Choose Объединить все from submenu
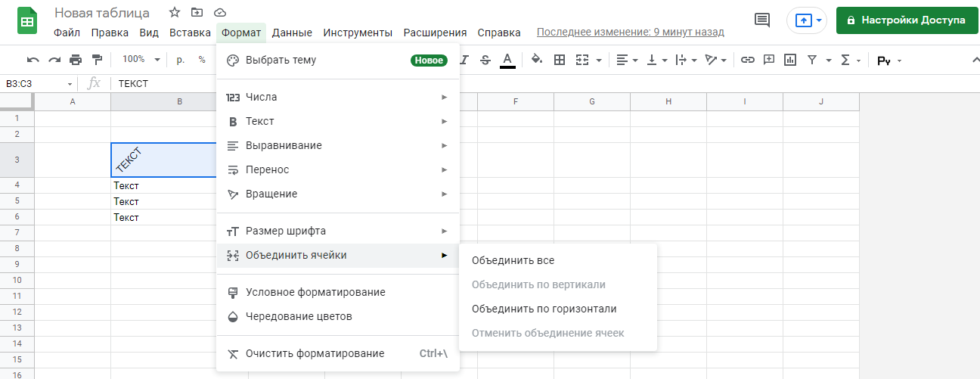This screenshot has width=980, height=379. [513, 260]
